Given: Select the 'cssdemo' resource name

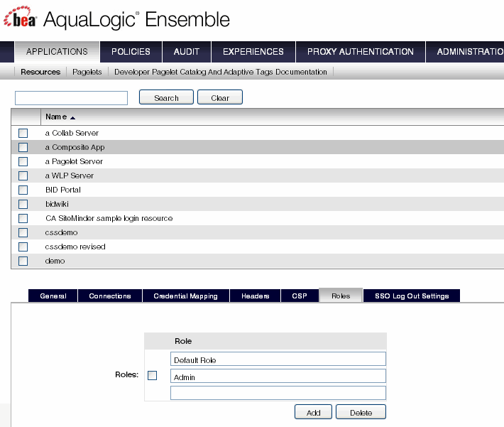Looking at the screenshot, I should 61,232.
